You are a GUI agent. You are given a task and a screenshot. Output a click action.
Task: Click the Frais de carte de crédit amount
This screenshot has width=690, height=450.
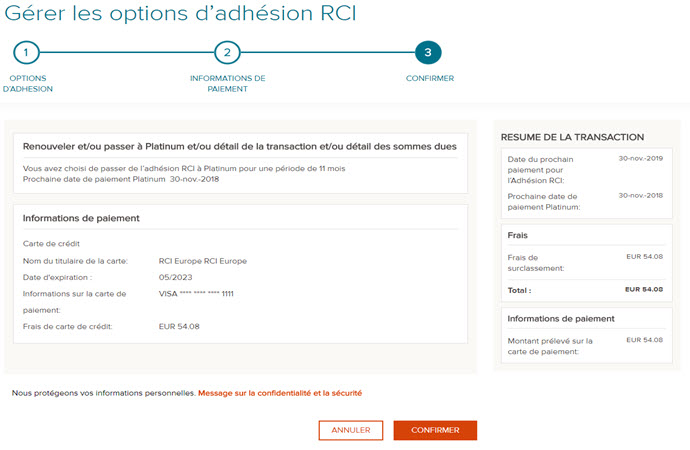(x=181, y=326)
